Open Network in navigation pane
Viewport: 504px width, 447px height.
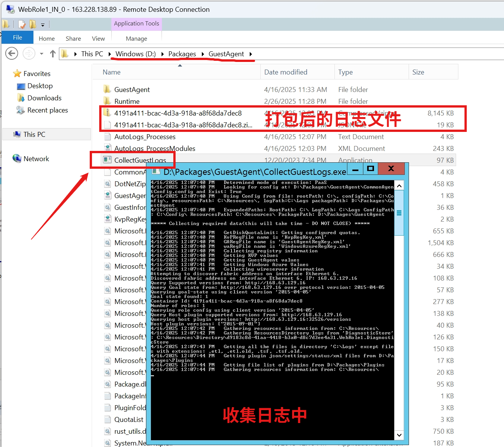click(36, 159)
